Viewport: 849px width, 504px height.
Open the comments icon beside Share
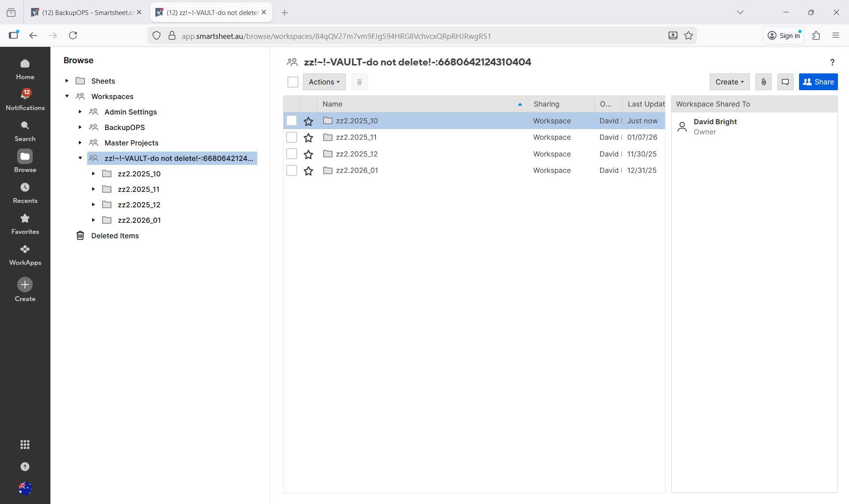point(785,82)
